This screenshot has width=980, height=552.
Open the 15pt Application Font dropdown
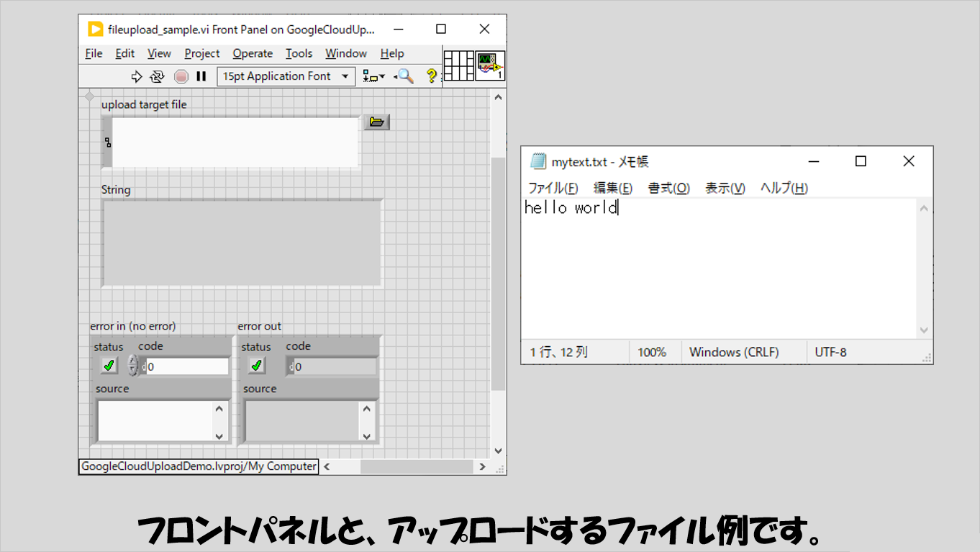(286, 76)
